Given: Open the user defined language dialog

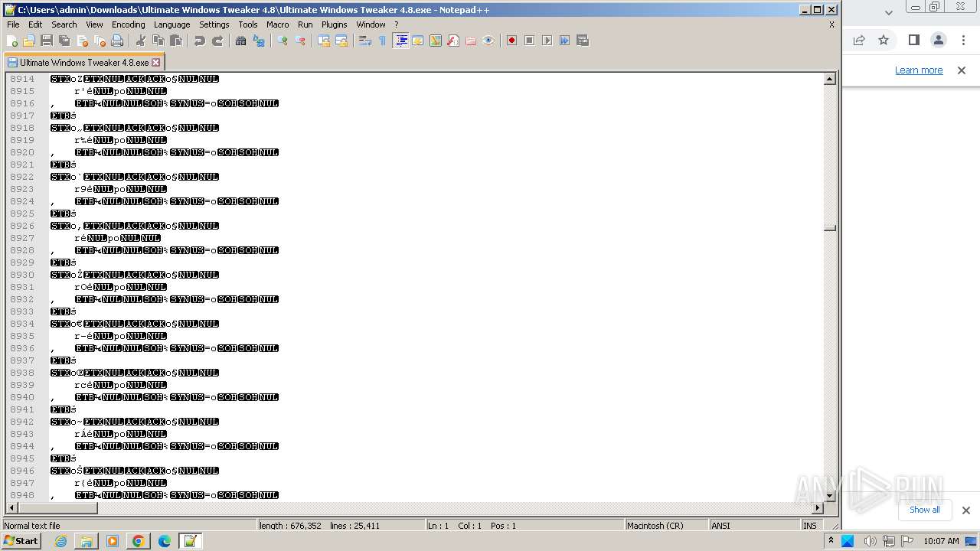Looking at the screenshot, I should (x=418, y=41).
